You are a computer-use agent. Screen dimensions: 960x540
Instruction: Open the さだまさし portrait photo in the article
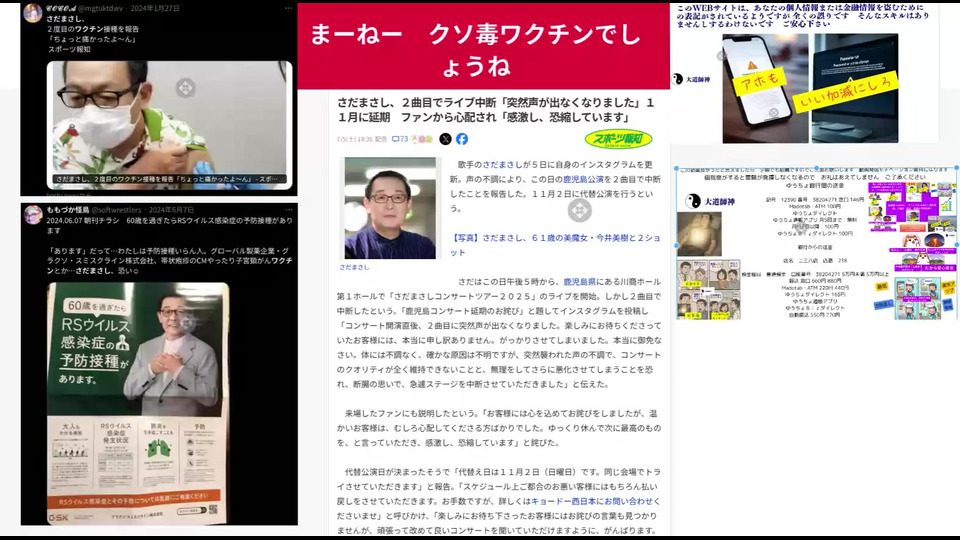pos(390,208)
